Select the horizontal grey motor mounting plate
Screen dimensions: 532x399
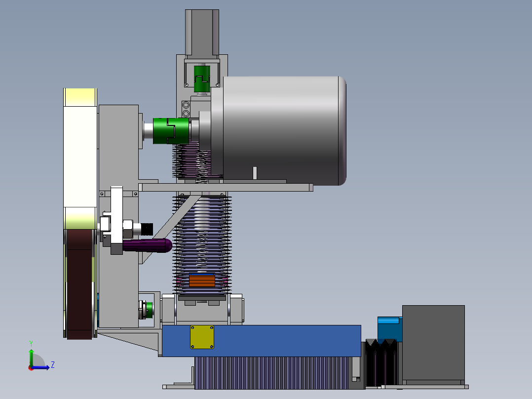[x=226, y=187]
